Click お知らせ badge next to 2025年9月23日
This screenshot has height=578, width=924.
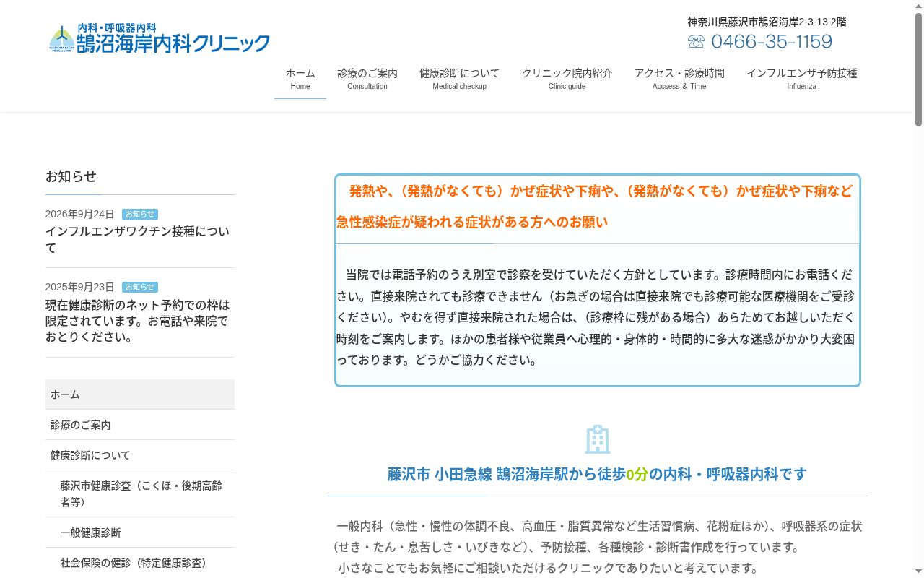click(140, 287)
